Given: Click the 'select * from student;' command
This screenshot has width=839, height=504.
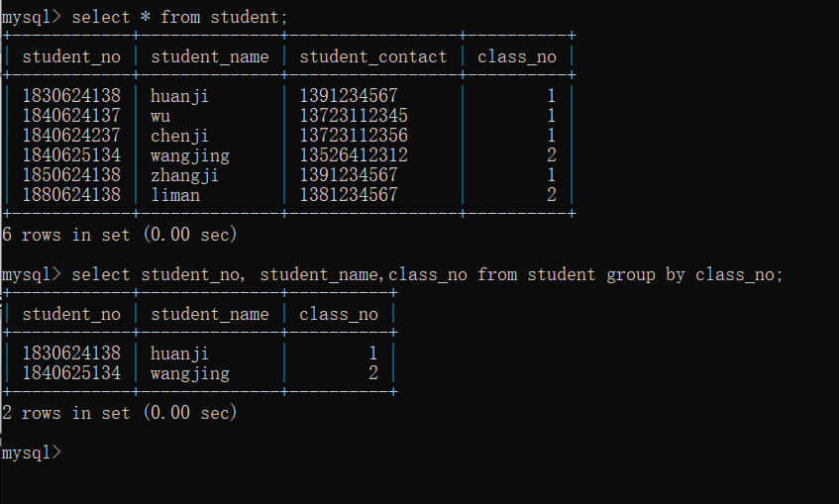Looking at the screenshot, I should click(x=180, y=17).
